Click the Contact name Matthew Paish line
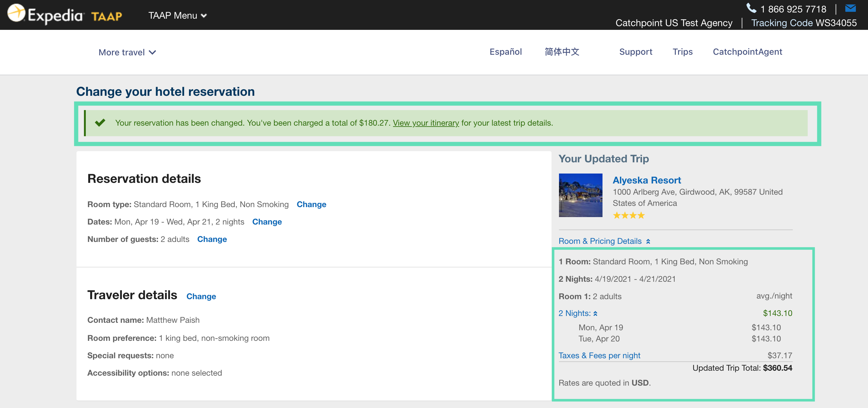 [x=143, y=320]
